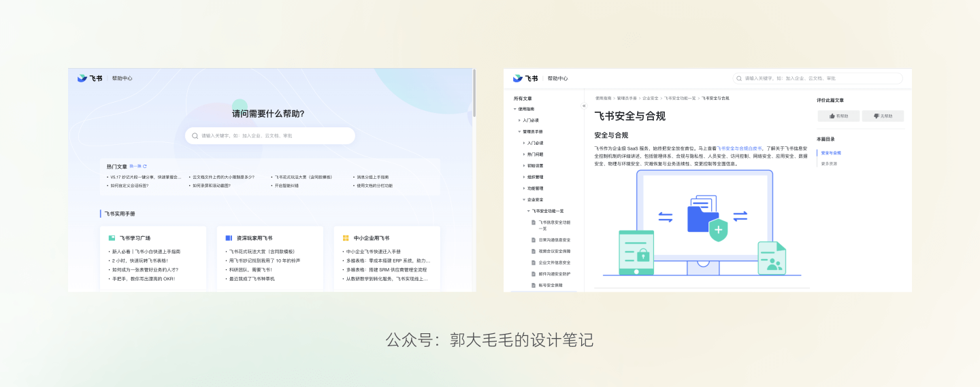The height and width of the screenshot is (387, 980).
Task: Collapse the 企业安全 tree node
Action: [x=523, y=199]
